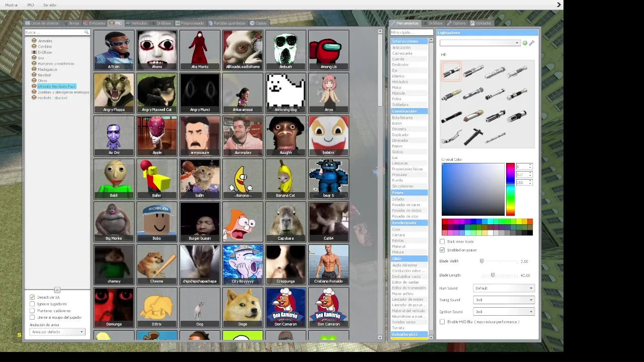Screen dimensions: 644x362
Task: Switch to the Armas tab
Action: (x=71, y=23)
